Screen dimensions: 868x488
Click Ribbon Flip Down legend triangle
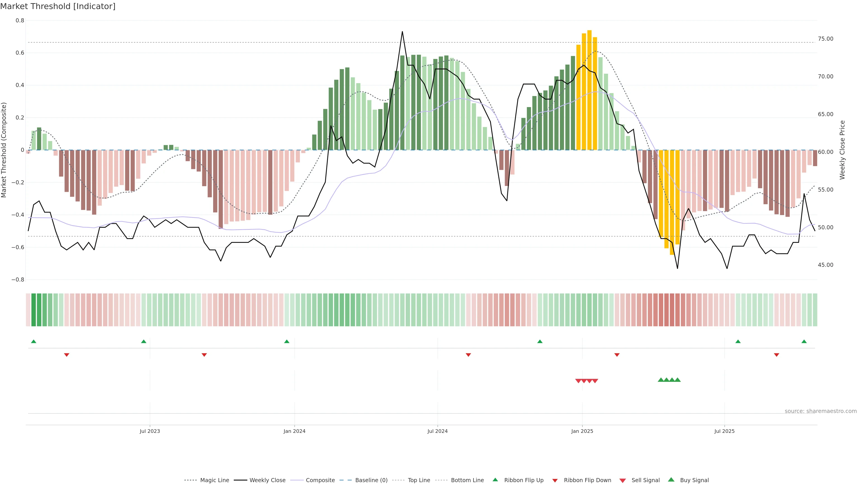(555, 481)
